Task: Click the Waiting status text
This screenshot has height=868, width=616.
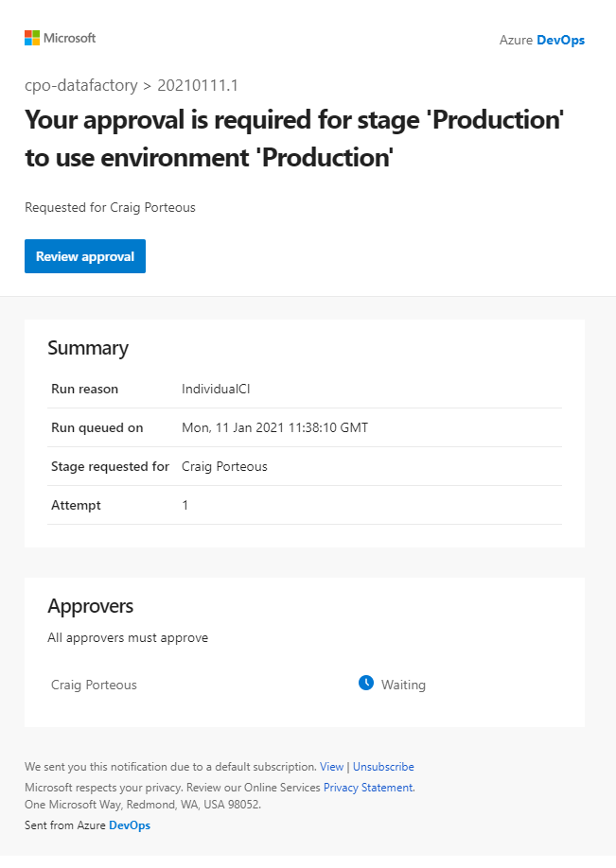Action: tap(403, 685)
